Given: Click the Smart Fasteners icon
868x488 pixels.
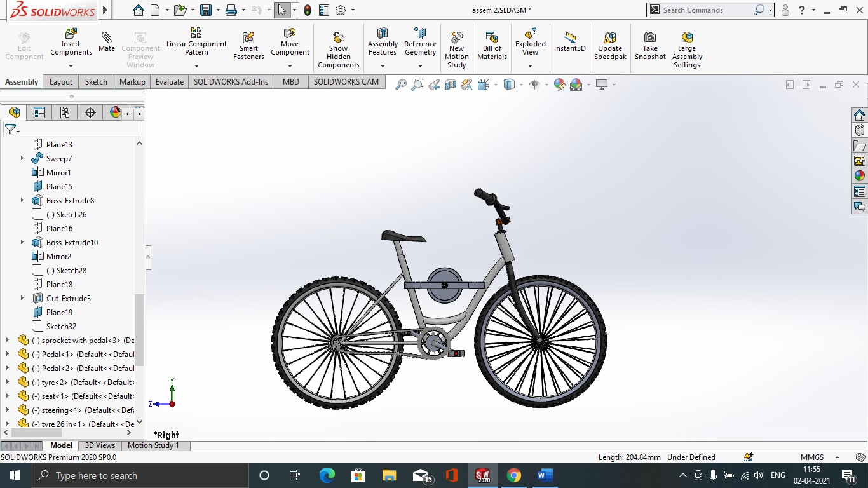Looking at the screenshot, I should (x=248, y=46).
